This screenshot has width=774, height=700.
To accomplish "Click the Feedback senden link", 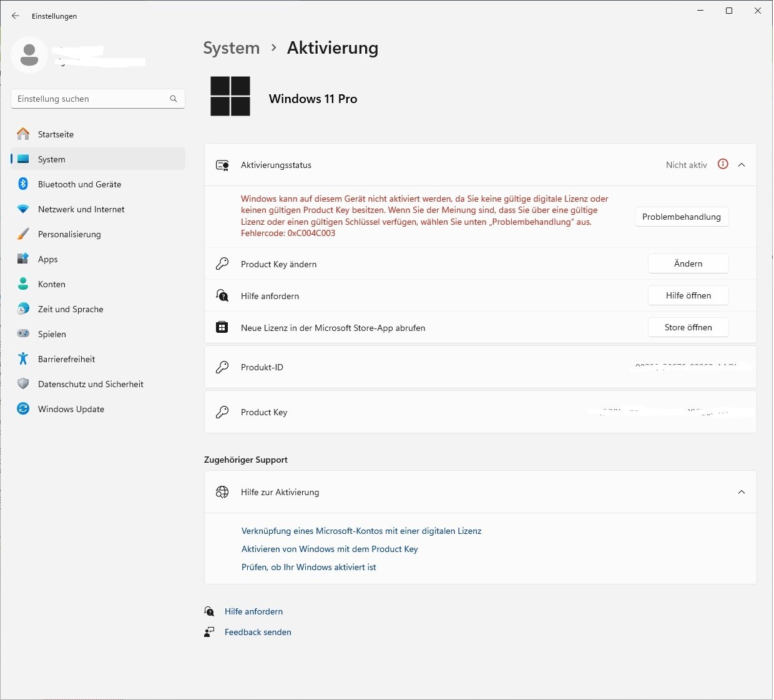I will click(258, 632).
